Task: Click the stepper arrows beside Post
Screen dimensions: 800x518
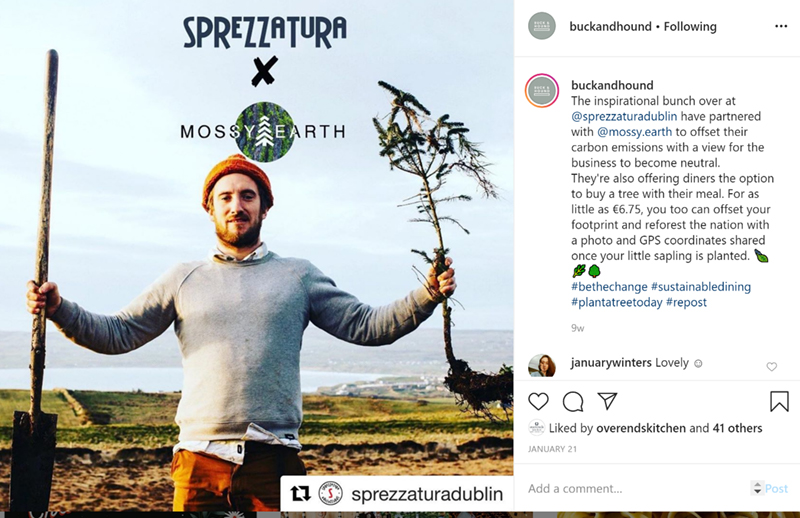Action: click(x=757, y=488)
